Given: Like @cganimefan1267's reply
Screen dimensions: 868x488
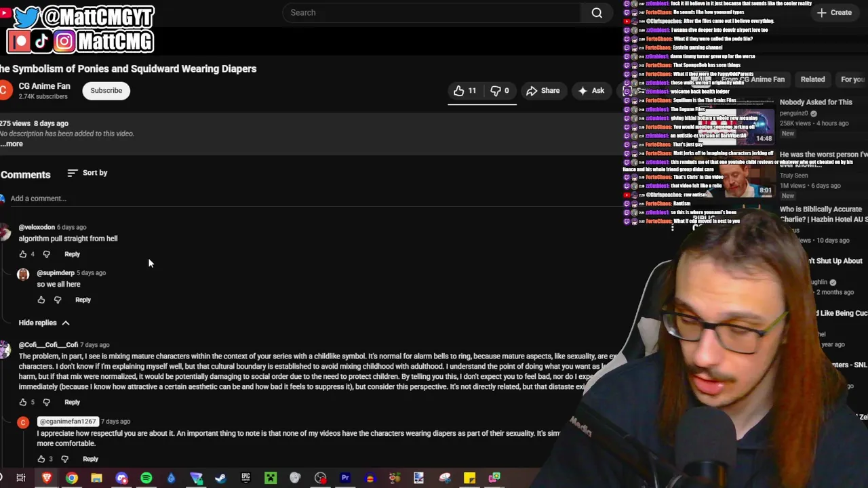Looking at the screenshot, I should pos(41,459).
